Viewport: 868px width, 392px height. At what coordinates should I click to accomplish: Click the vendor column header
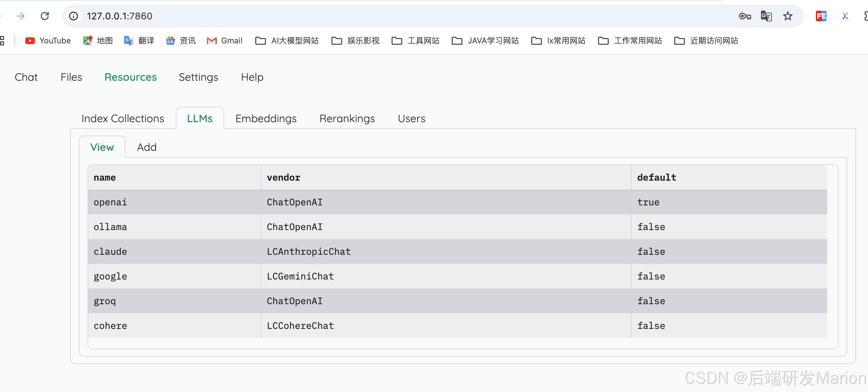446,178
